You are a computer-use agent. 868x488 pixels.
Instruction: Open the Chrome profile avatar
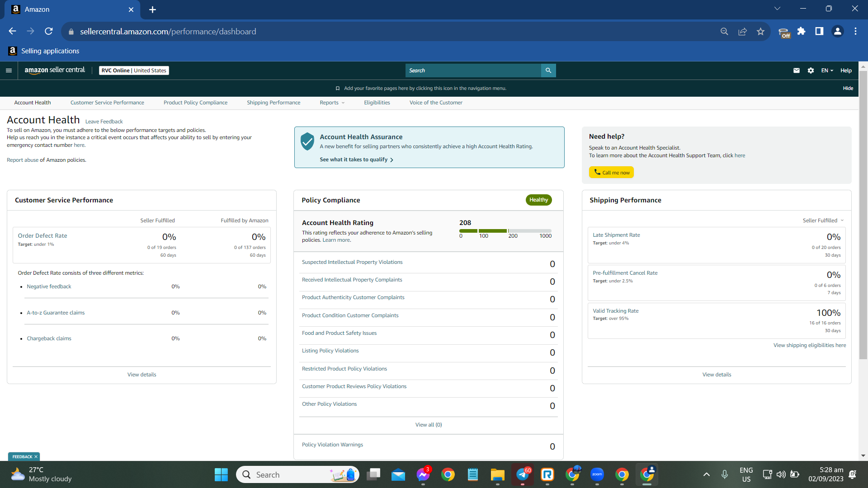[x=837, y=31]
